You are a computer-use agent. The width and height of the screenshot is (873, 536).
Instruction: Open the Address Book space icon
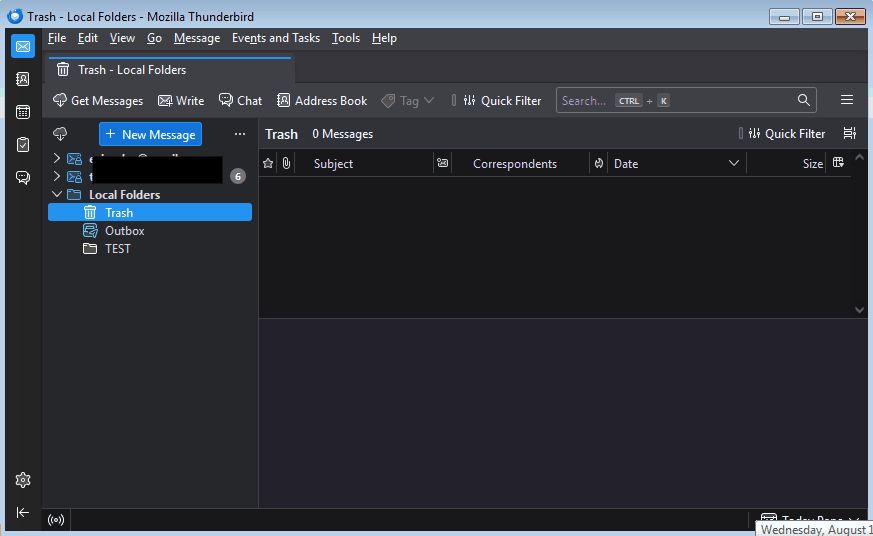(23, 79)
